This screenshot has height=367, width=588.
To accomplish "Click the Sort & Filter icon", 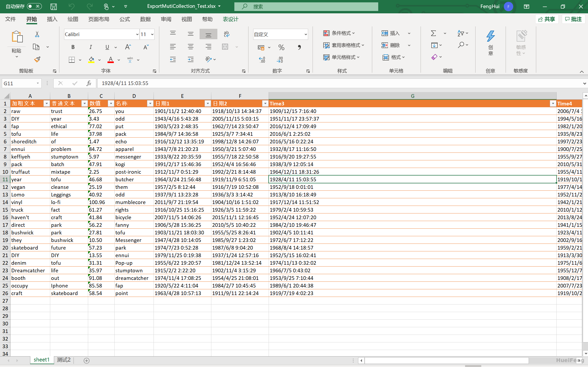I will click(x=461, y=33).
